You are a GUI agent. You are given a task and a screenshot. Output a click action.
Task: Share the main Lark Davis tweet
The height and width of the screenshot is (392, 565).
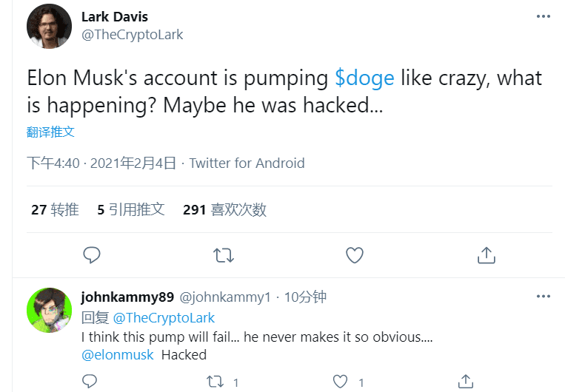[x=486, y=255]
